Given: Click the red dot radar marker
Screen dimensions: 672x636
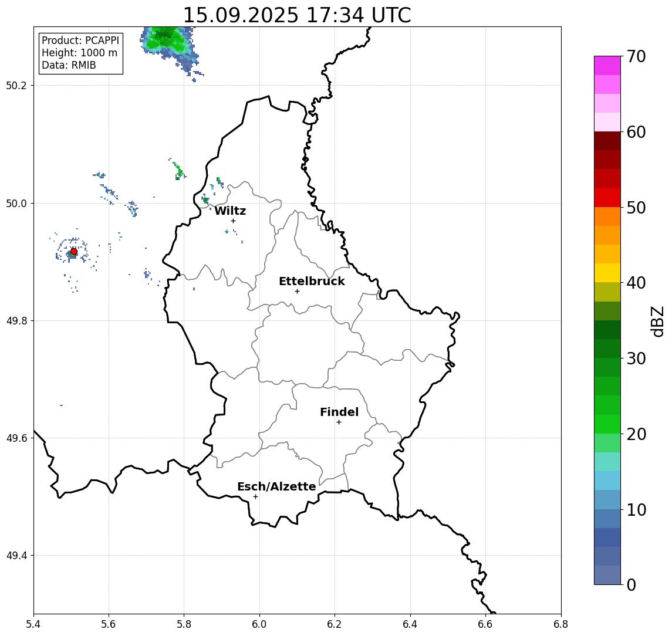Looking at the screenshot, I should pyautogui.click(x=74, y=252).
